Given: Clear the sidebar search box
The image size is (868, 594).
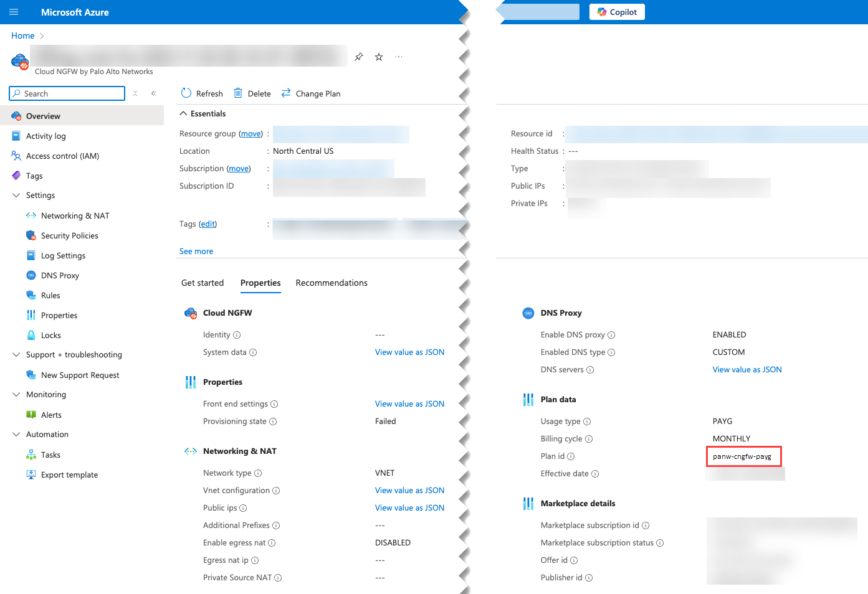Looking at the screenshot, I should click(135, 93).
